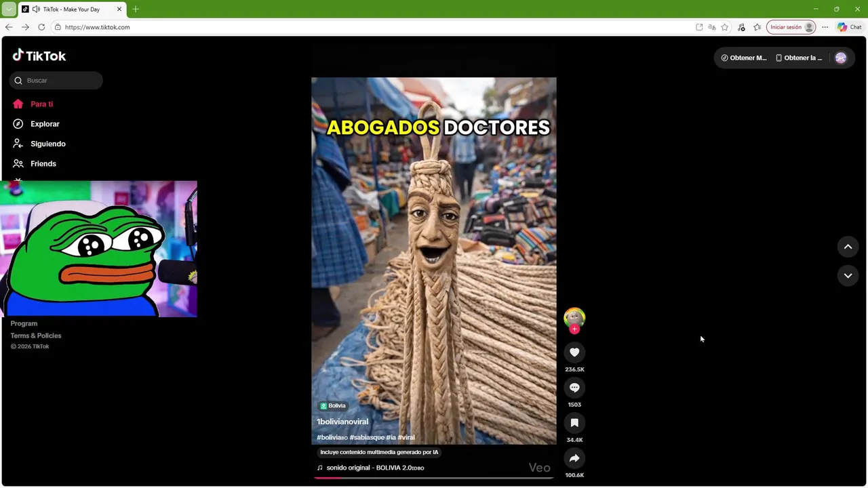The image size is (868, 488).
Task: Open the Friends section
Action: (x=34, y=163)
